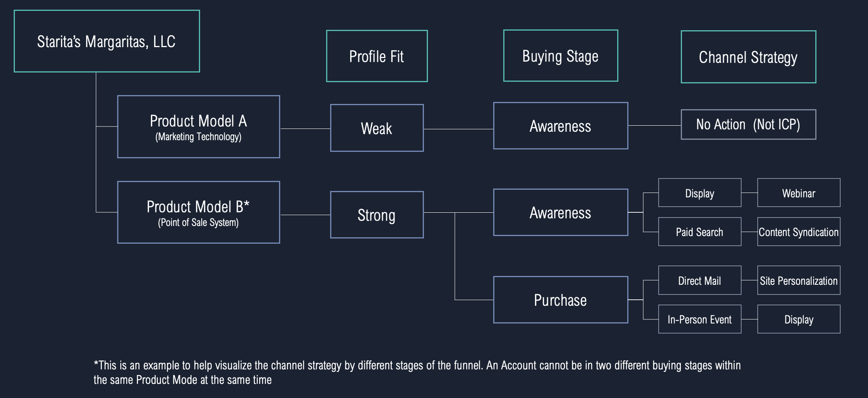Click the Webinar channel box
This screenshot has height=398, width=868.
click(799, 193)
